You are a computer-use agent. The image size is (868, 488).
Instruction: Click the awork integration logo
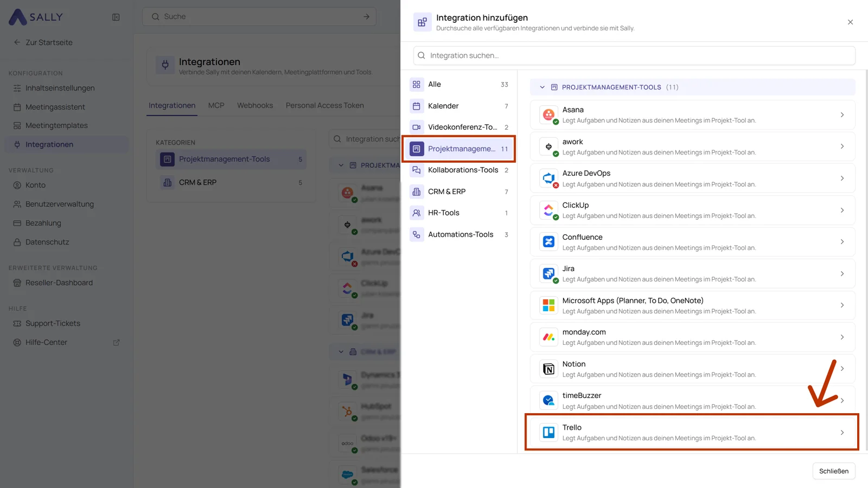click(x=548, y=146)
